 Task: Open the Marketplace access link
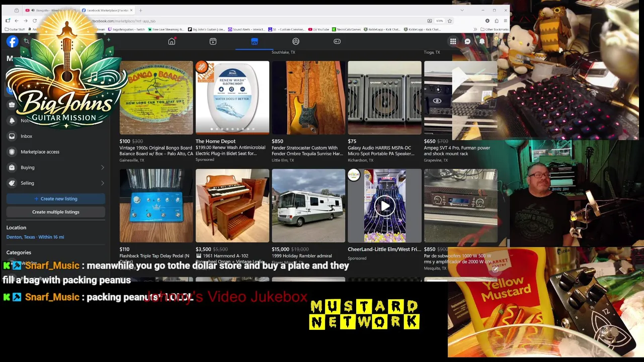coord(40,152)
